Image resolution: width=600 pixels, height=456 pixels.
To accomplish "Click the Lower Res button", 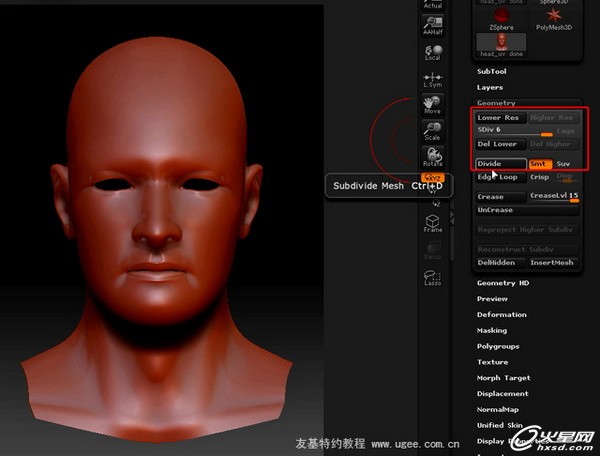I will pos(499,118).
